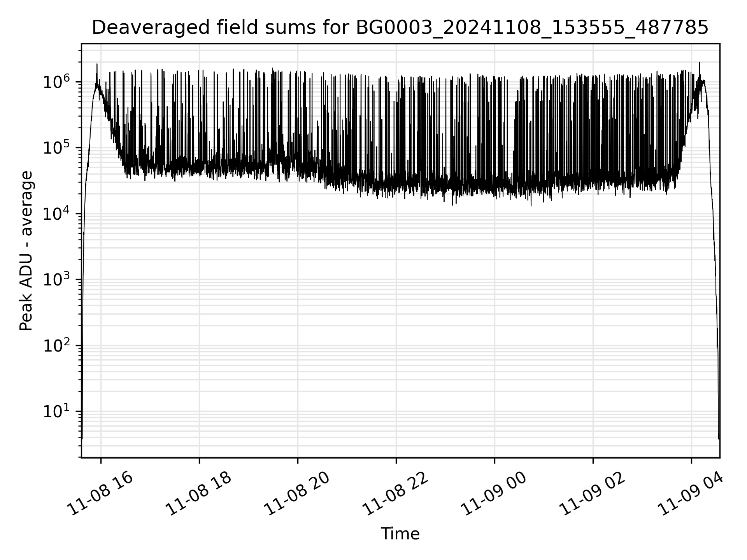
Task: Click the x tick label '11-08 20'
Action: pos(297,493)
